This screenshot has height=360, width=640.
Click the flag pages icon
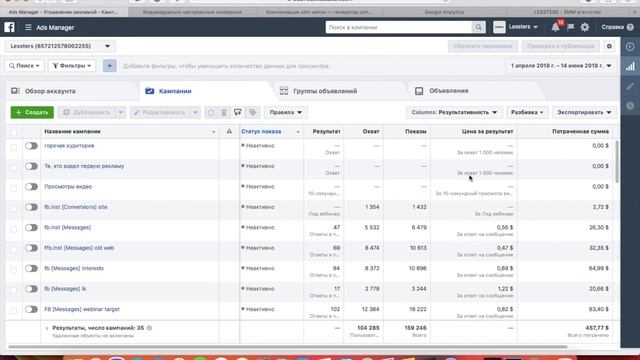(571, 27)
